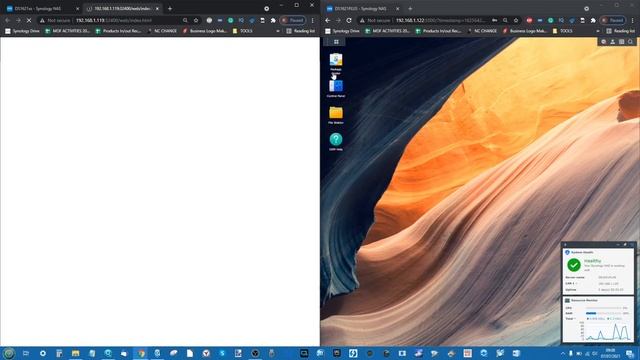640x360 pixels.
Task: Open the DSM search icon
Action: (x=631, y=42)
